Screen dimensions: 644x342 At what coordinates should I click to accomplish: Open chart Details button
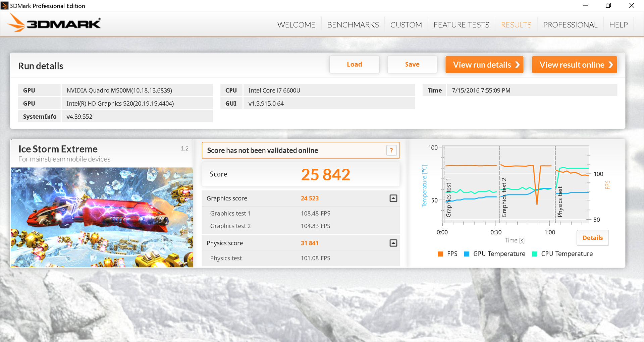[x=593, y=238]
